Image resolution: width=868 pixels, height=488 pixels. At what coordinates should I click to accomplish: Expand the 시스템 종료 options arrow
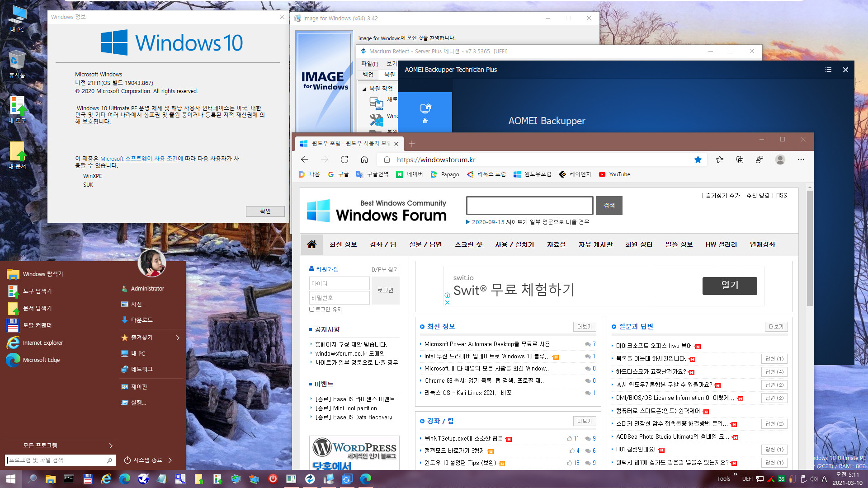coord(170,460)
